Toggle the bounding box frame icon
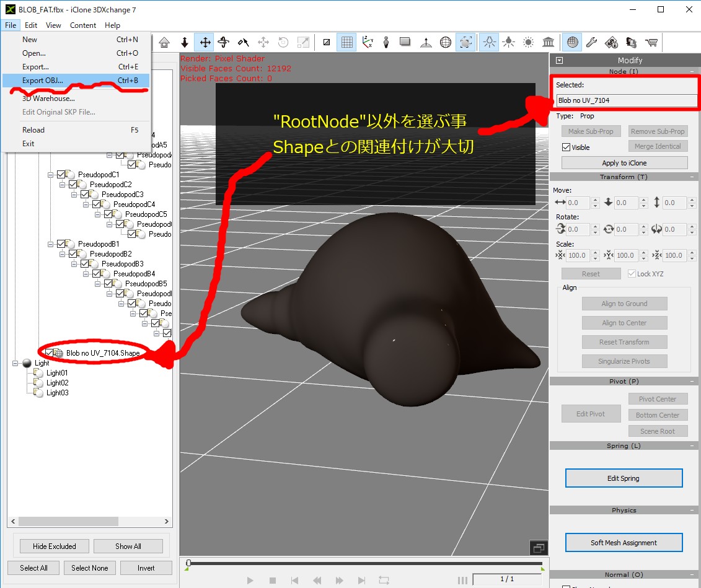The height and width of the screenshot is (588, 701). click(x=465, y=43)
